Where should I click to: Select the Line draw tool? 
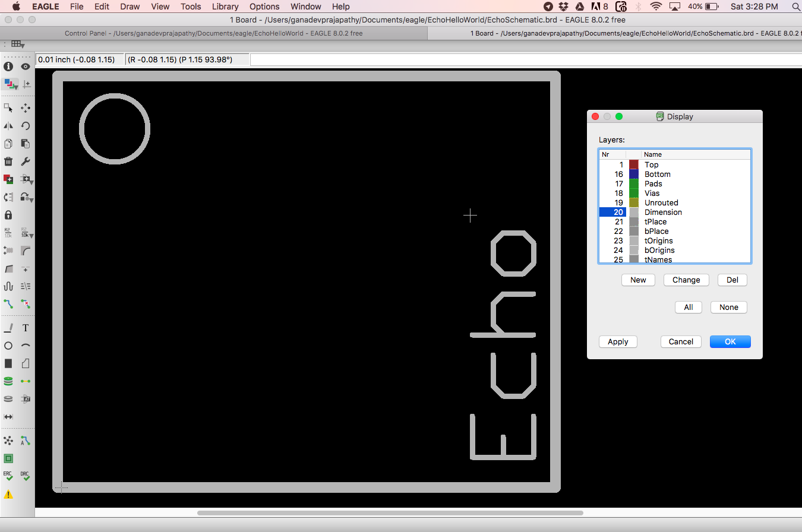pyautogui.click(x=8, y=328)
